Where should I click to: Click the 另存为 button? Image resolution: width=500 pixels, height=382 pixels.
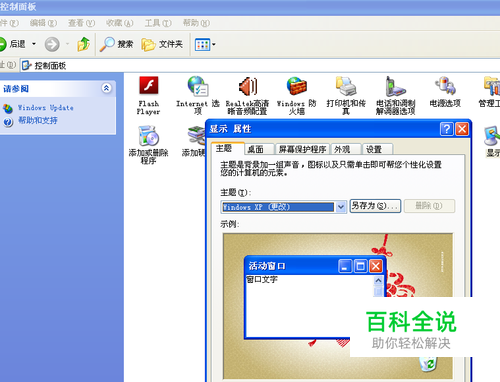tap(375, 206)
